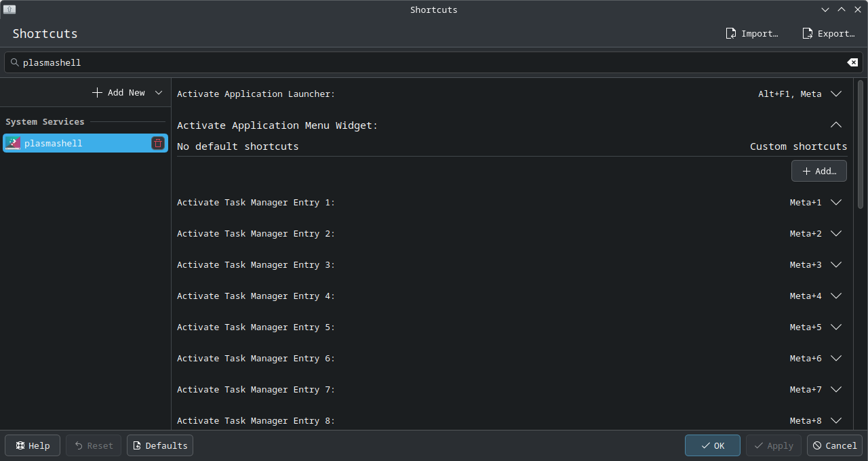Click the Add New button
This screenshot has width=868, height=461.
[119, 92]
